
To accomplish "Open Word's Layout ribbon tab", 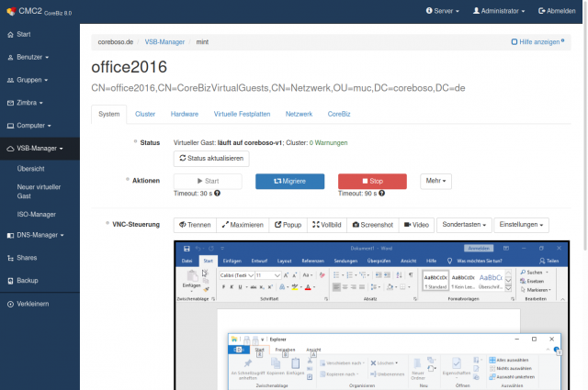I will 284,261.
